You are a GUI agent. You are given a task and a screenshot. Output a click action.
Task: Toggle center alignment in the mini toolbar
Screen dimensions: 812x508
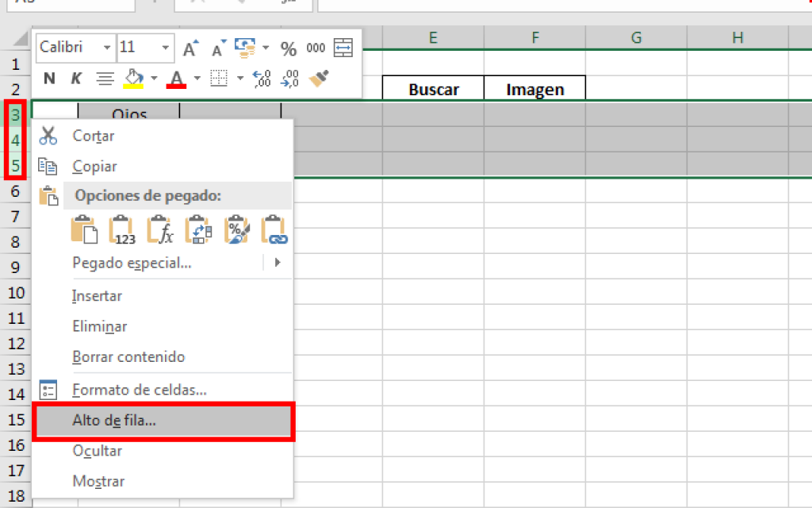tap(104, 78)
